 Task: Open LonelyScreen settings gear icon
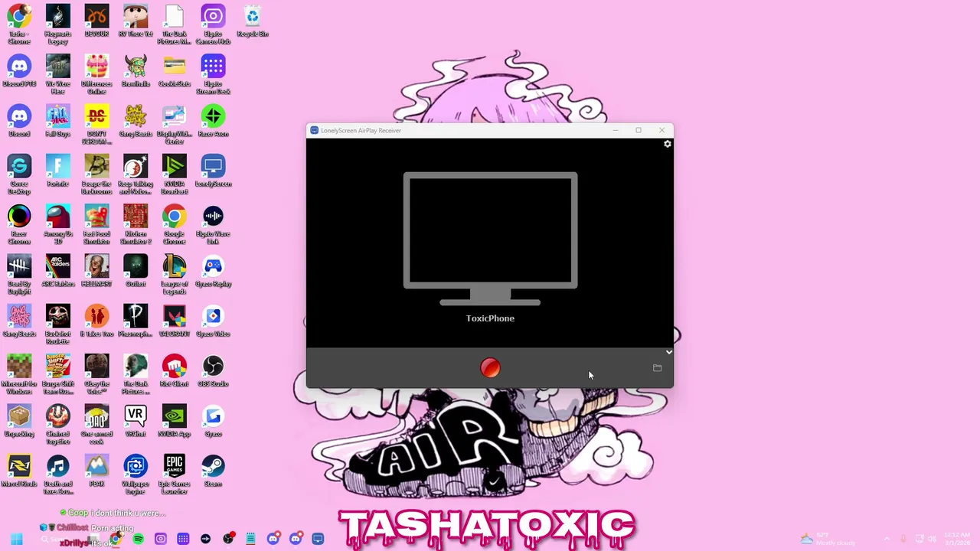(668, 144)
